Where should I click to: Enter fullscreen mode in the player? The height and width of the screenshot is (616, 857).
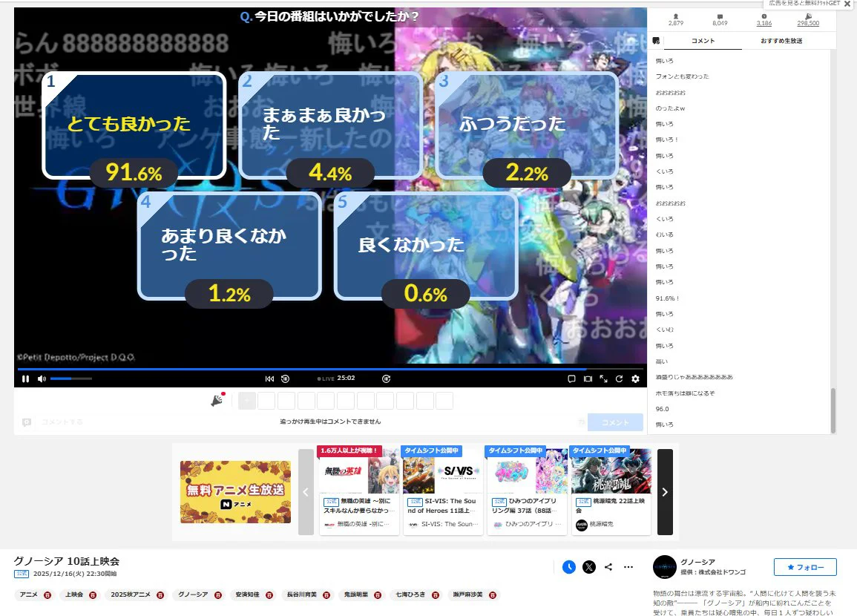point(603,379)
